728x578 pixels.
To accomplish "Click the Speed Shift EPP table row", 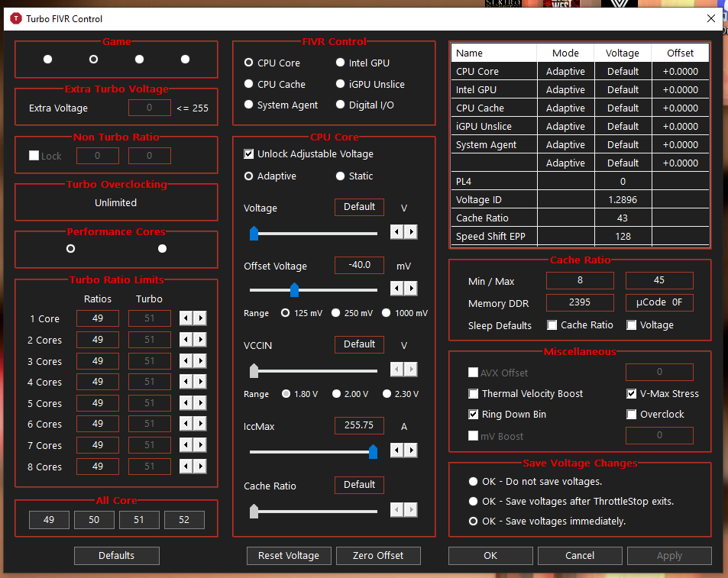I will click(x=581, y=237).
